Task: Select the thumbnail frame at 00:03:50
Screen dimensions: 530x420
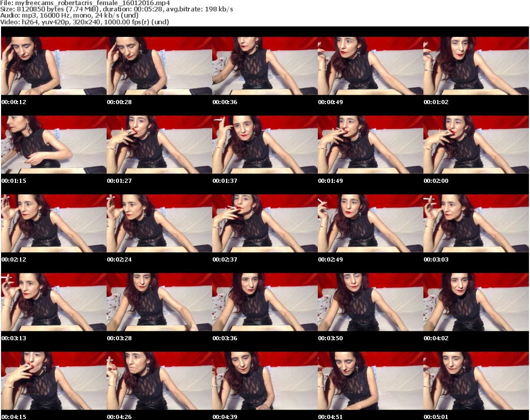Action: (x=371, y=302)
